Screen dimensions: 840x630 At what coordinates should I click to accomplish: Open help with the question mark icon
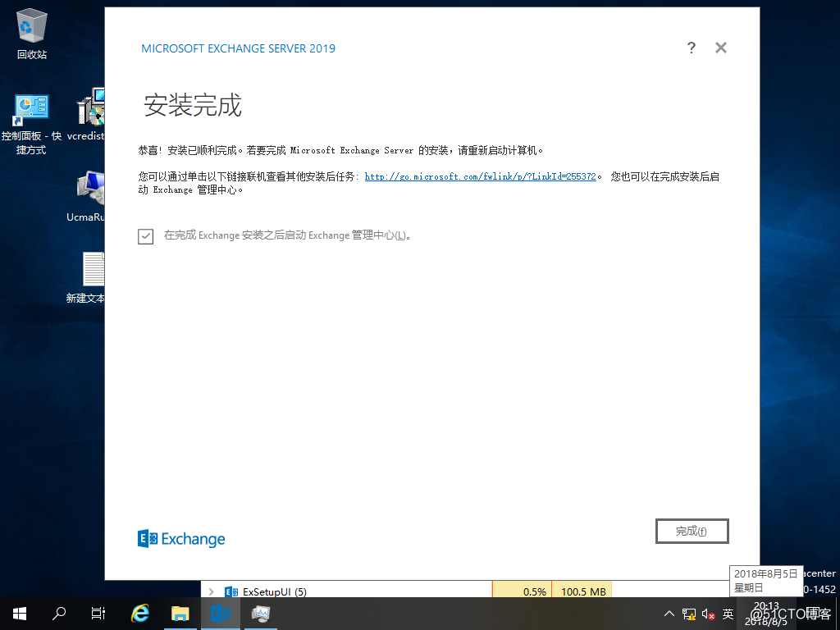pyautogui.click(x=691, y=48)
